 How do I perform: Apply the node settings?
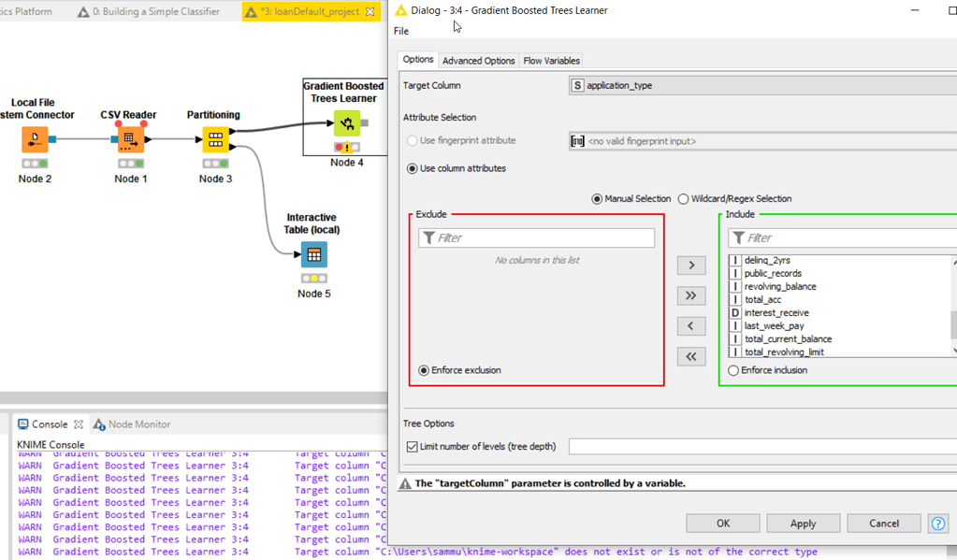tap(803, 523)
